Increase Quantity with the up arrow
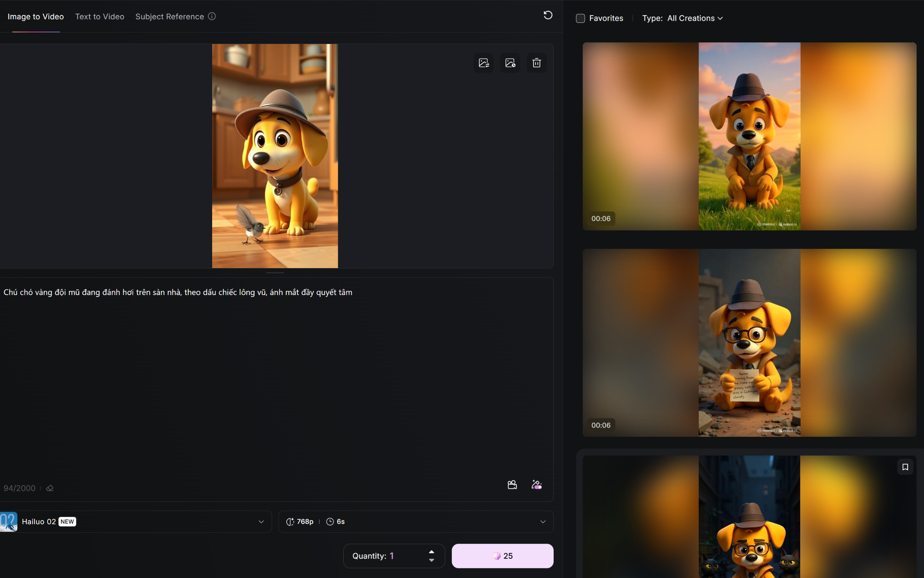Screen dimensions: 924x578 pos(431,552)
